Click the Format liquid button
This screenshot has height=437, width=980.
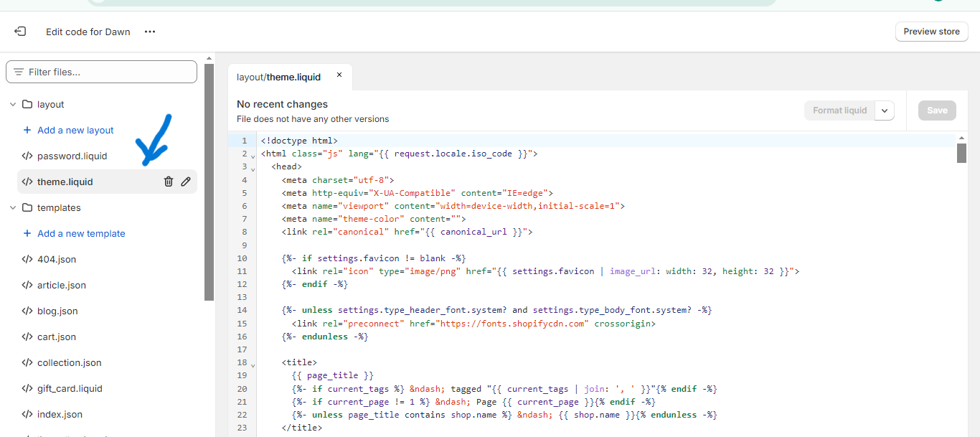click(x=839, y=111)
